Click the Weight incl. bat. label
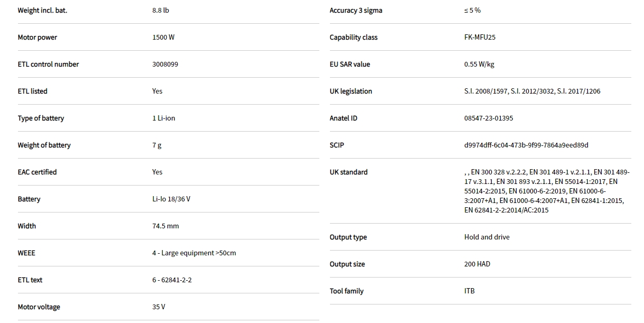 pos(42,11)
